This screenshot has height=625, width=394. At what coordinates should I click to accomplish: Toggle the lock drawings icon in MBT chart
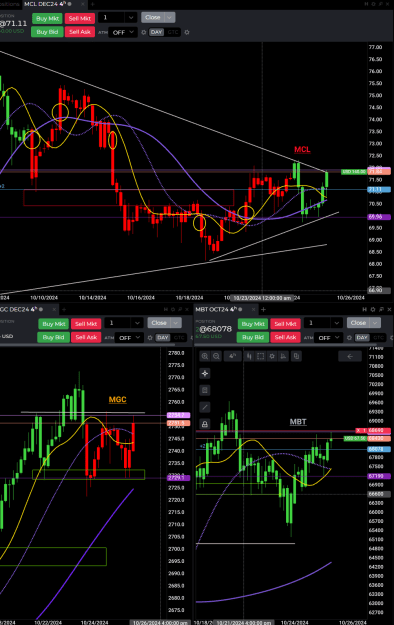[205, 424]
